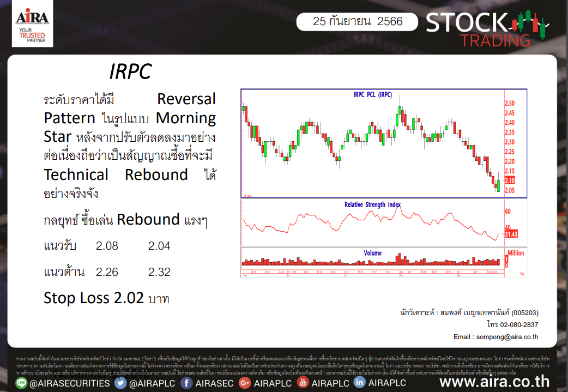Click the Million volume unit label
Viewport: 568px width, 392px height.
tap(516, 253)
